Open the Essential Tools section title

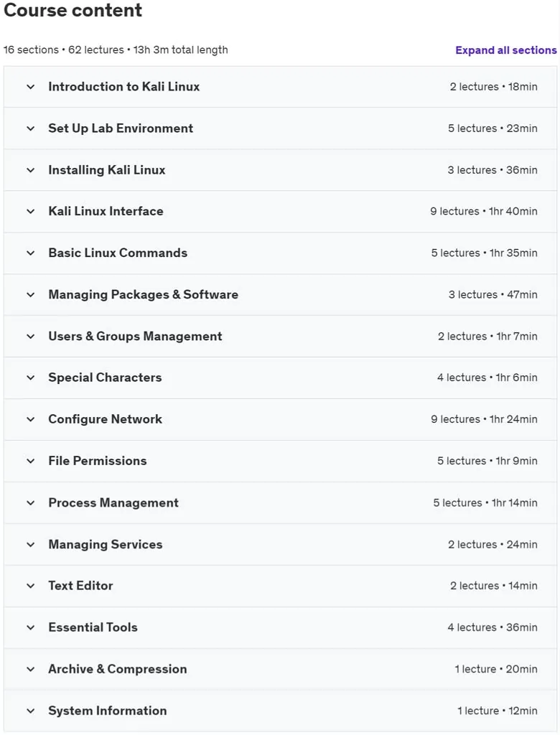pyautogui.click(x=93, y=627)
